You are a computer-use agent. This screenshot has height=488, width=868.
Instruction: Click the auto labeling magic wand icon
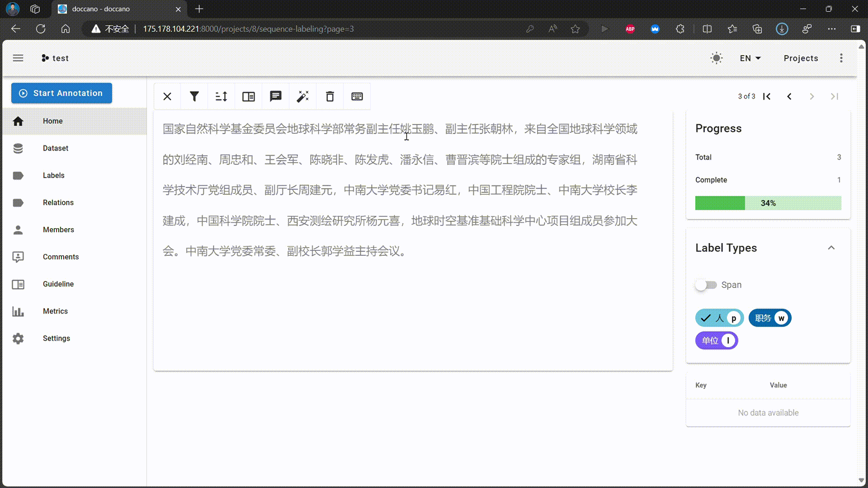[303, 96]
